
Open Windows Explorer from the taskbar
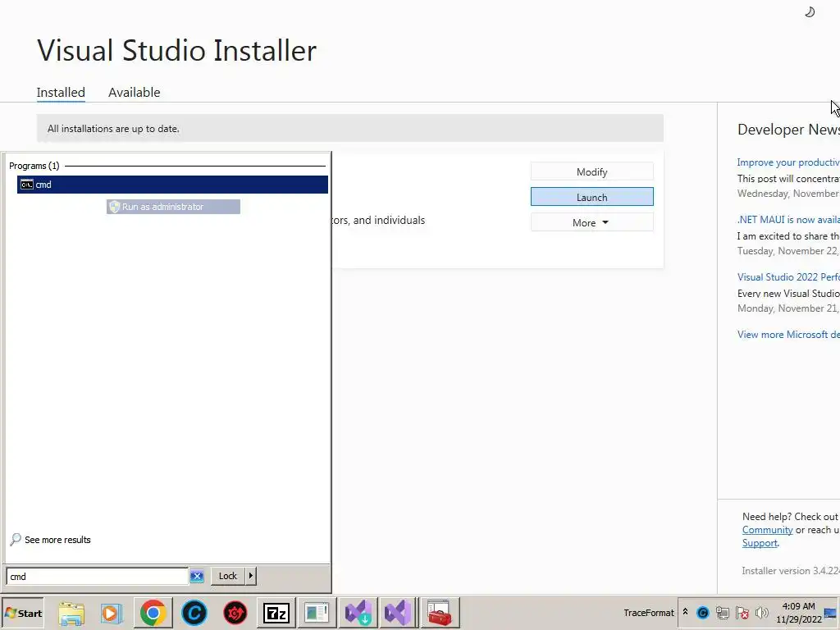tap(71, 613)
